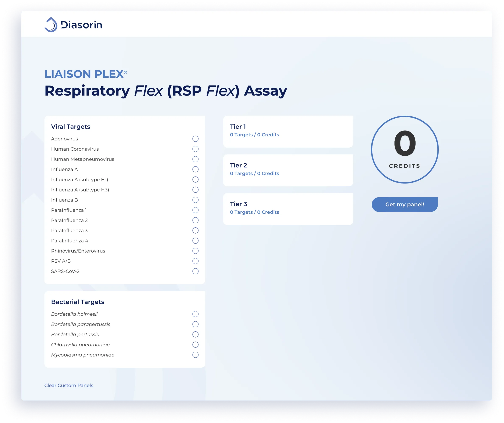Select the RSV A/B target circle

(195, 261)
